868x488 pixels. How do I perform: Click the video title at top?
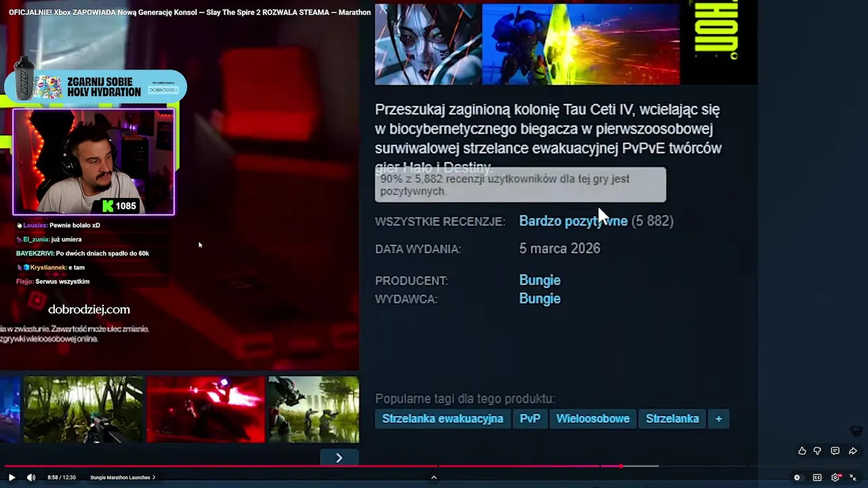(x=190, y=12)
